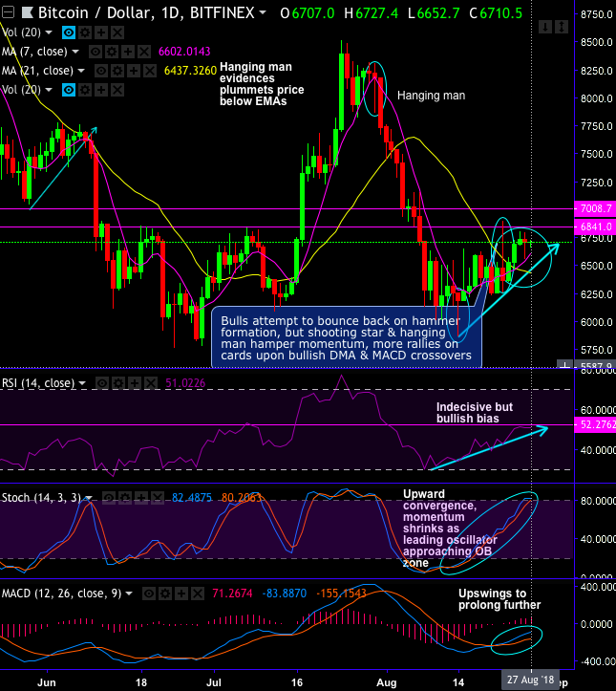Expand the MA (7, close) dropdown arrow

tap(75, 52)
